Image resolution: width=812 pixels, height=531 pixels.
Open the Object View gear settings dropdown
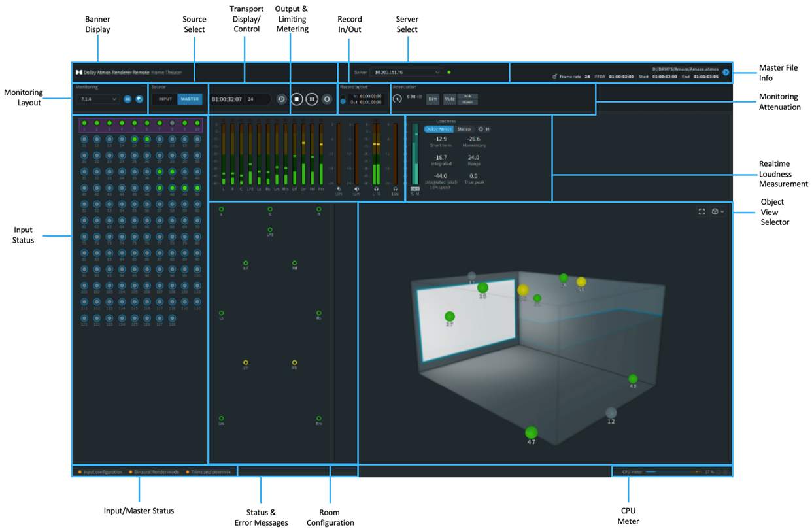(717, 211)
